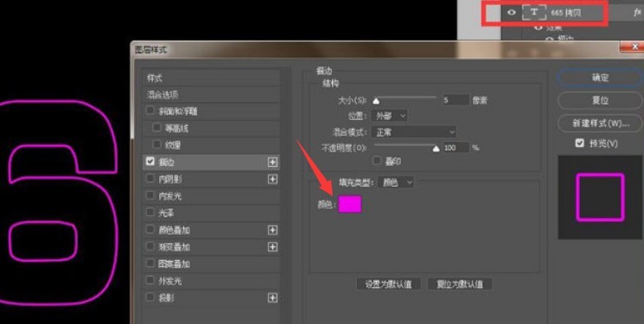This screenshot has height=324, width=644.
Task: Select the 图案叠加 row label
Action: click(174, 264)
